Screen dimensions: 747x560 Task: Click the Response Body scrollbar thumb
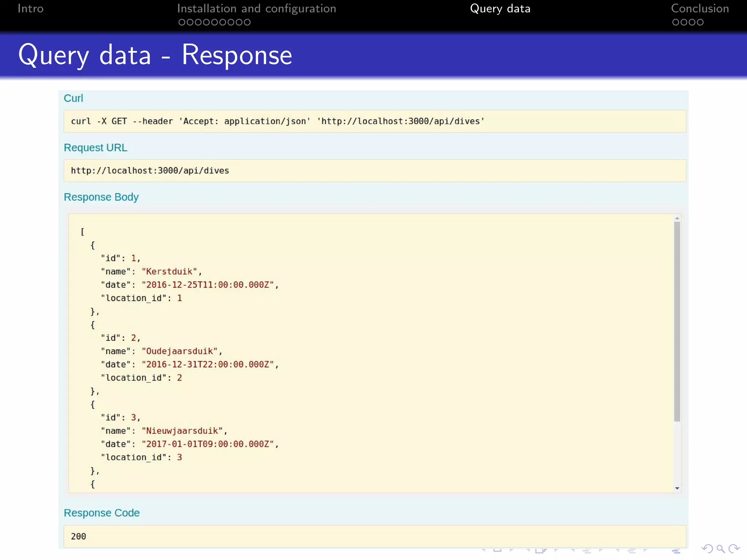click(x=677, y=322)
